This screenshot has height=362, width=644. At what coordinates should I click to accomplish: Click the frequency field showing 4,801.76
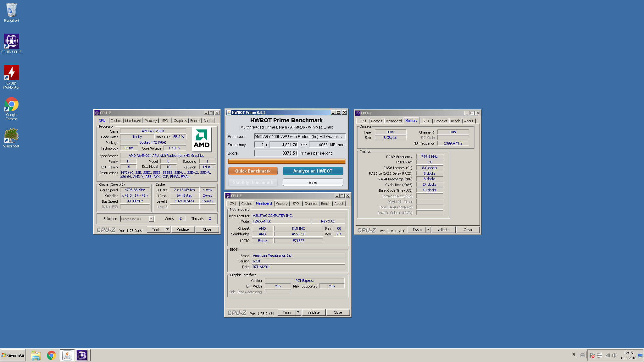(284, 145)
